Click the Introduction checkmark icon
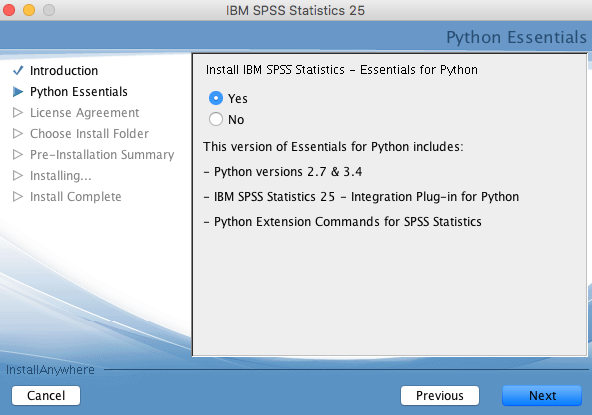The width and height of the screenshot is (592, 415). [x=18, y=71]
